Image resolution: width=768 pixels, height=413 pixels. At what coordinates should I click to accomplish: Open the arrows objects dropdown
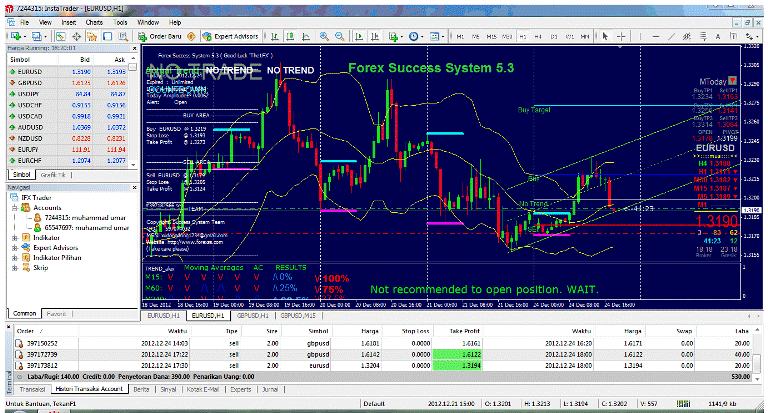(x=751, y=36)
